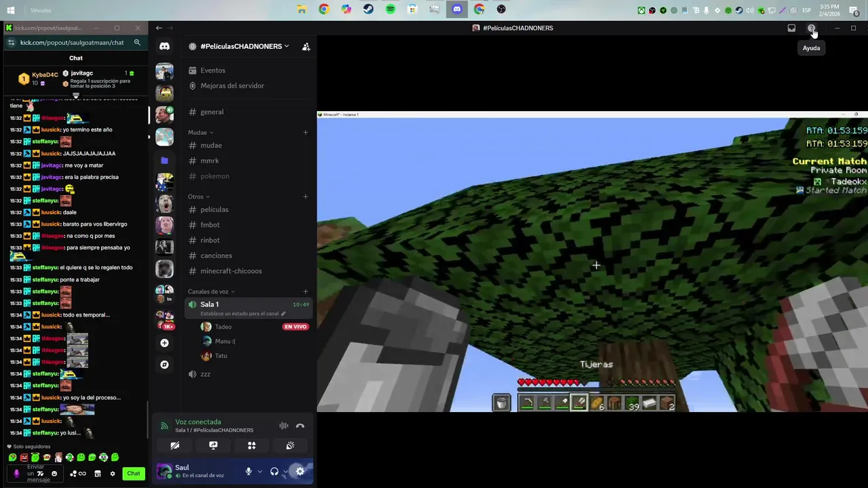
Task: Open the soundboard icon in voice panel
Action: (290, 445)
